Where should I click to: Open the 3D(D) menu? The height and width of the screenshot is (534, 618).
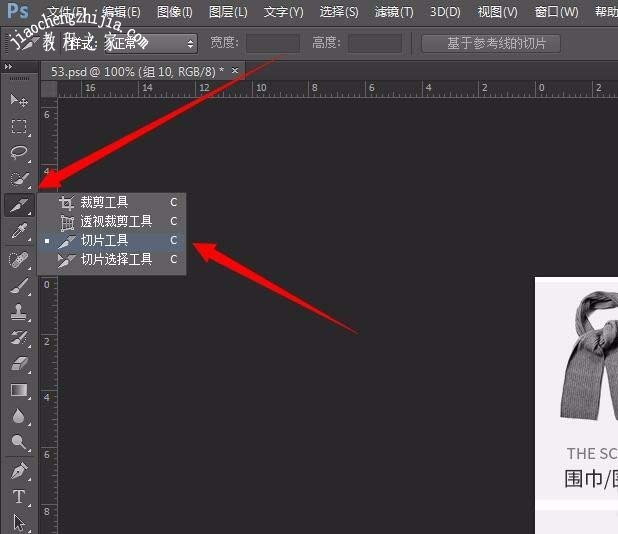pos(445,12)
